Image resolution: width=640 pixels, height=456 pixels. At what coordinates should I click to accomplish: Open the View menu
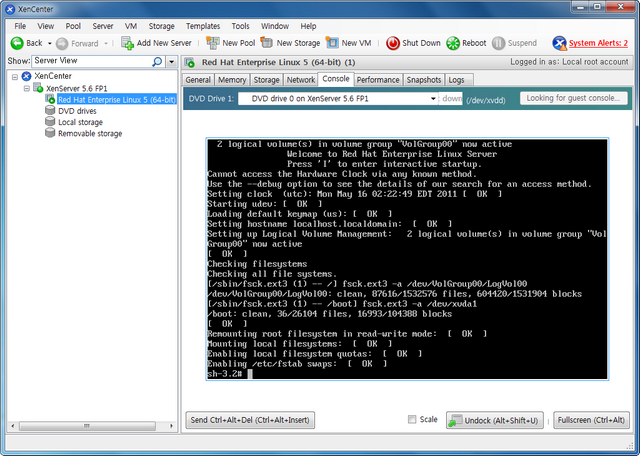(46, 26)
